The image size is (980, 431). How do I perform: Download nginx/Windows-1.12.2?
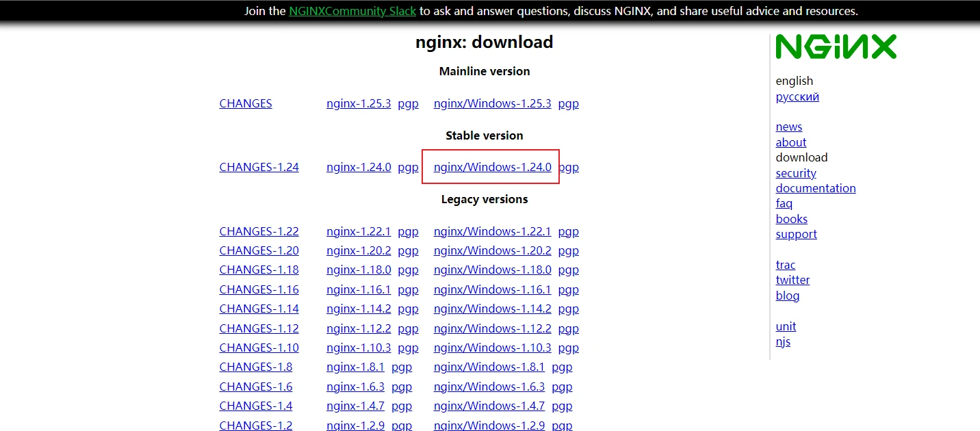(492, 328)
